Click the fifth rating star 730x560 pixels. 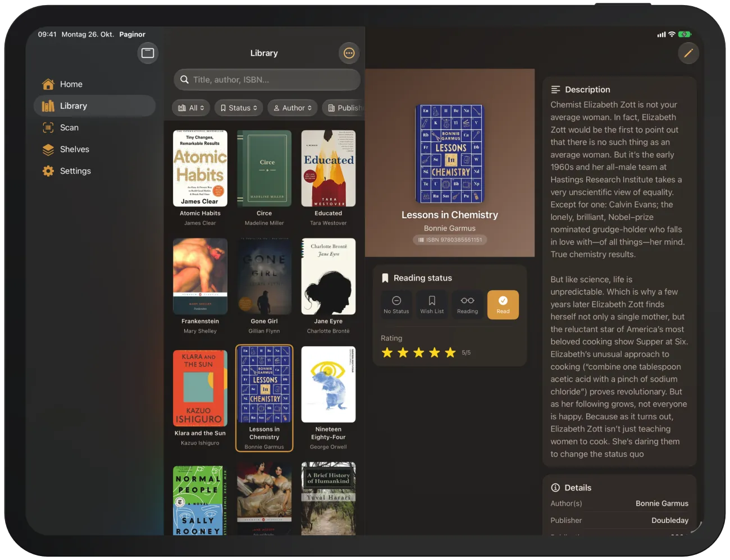click(x=450, y=352)
